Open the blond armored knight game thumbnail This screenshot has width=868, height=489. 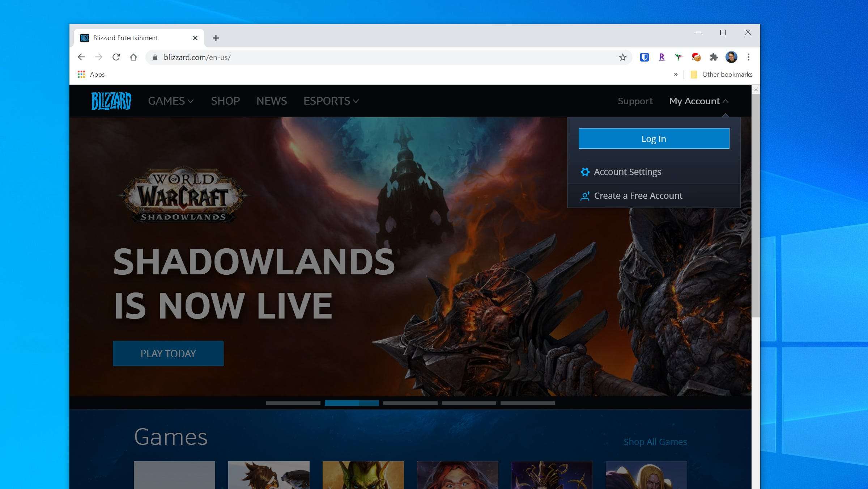(x=646, y=475)
